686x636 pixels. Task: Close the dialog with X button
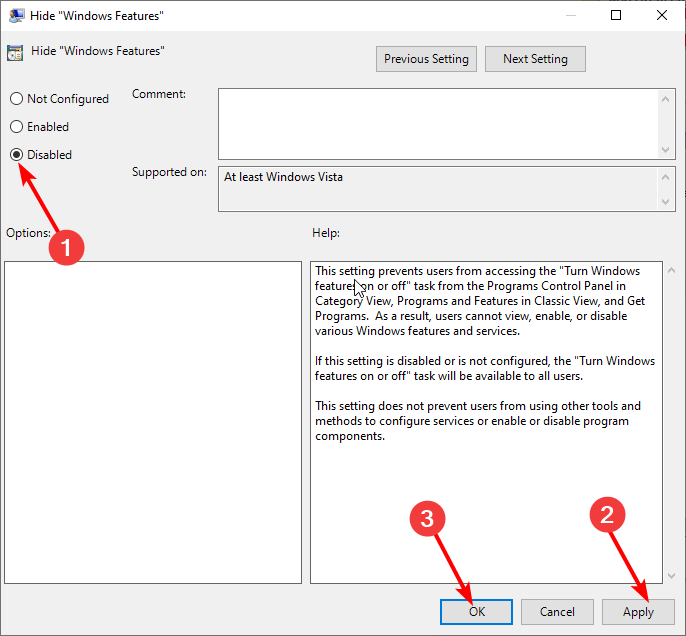(662, 15)
